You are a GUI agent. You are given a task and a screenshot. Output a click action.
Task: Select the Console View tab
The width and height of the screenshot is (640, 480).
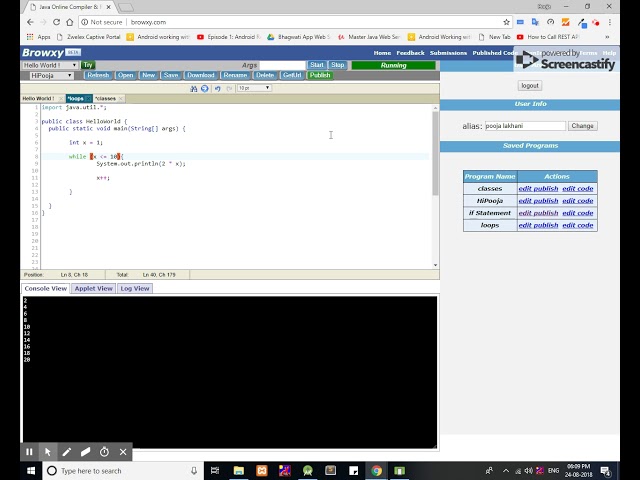[x=45, y=289]
